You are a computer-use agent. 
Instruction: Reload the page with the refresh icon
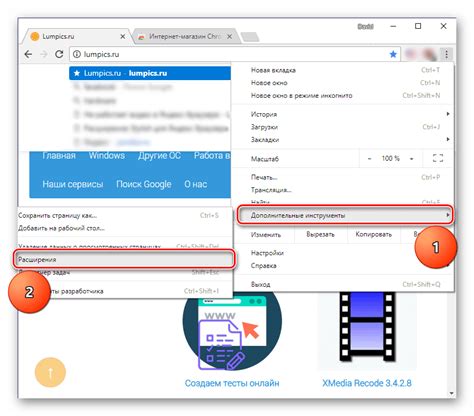[59, 54]
